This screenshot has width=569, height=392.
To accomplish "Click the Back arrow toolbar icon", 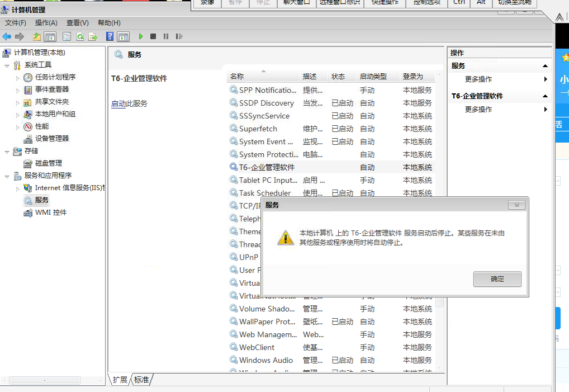I will (7, 36).
